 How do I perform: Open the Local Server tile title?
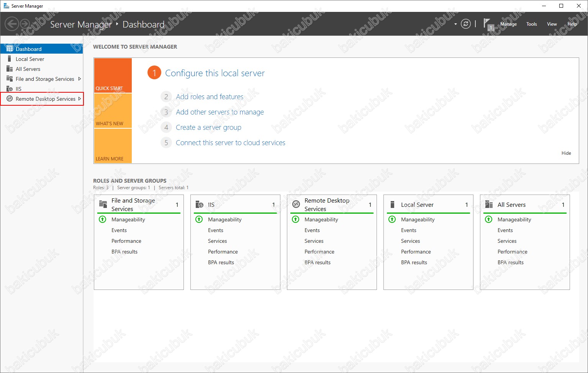[417, 205]
